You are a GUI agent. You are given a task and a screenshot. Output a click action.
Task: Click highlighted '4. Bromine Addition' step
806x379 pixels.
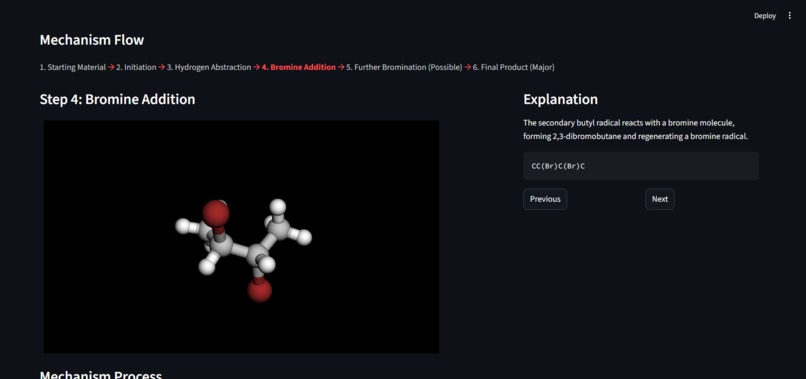pos(299,67)
